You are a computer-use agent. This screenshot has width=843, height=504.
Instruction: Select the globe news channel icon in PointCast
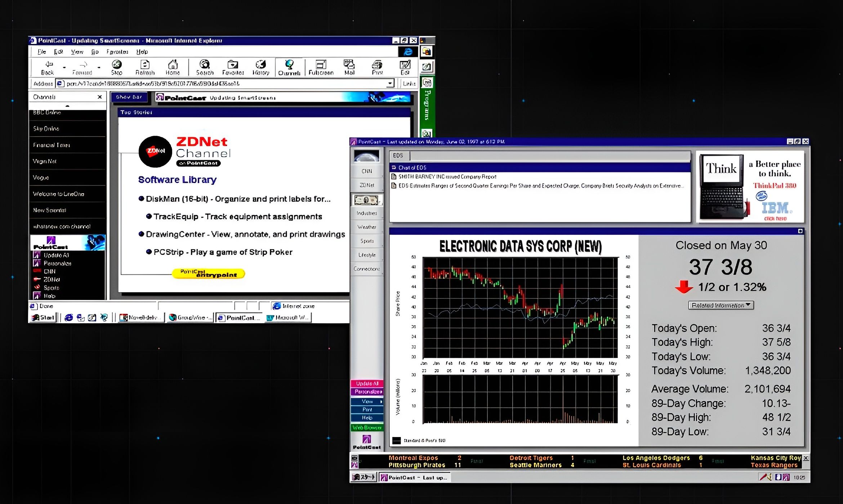point(366,157)
